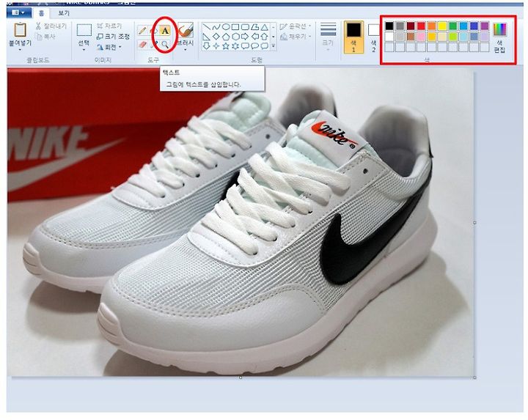Open the Fill (채우기) dropdown
The image size is (528, 420).
click(x=296, y=37)
